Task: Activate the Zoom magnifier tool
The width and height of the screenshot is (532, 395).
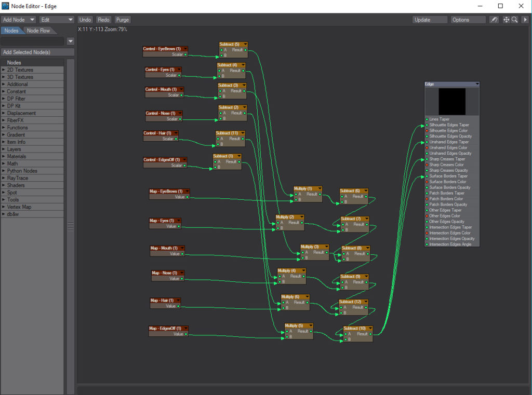Action: click(x=514, y=19)
